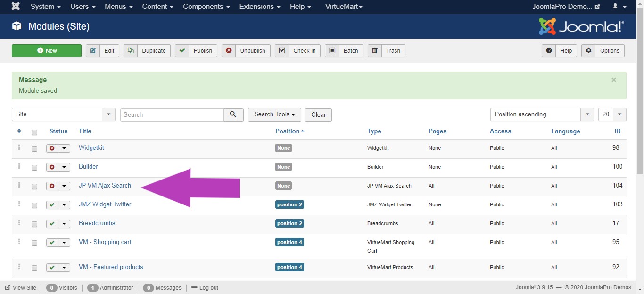Open the VM - Featured products module link
The width and height of the screenshot is (644, 294).
coord(111,267)
